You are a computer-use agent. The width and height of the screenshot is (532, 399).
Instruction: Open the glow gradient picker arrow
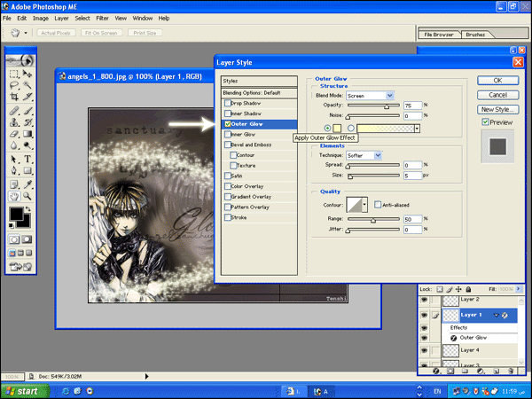[x=417, y=129]
